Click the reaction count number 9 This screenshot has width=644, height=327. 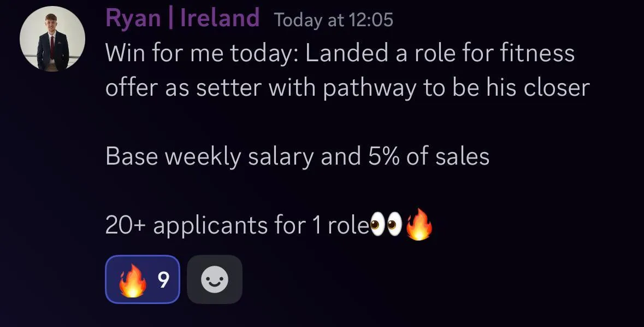(x=163, y=280)
